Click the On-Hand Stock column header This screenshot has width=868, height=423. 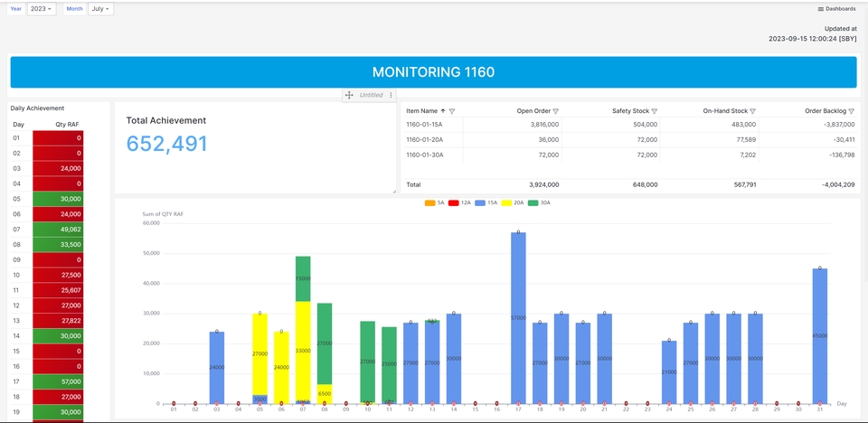coord(725,111)
